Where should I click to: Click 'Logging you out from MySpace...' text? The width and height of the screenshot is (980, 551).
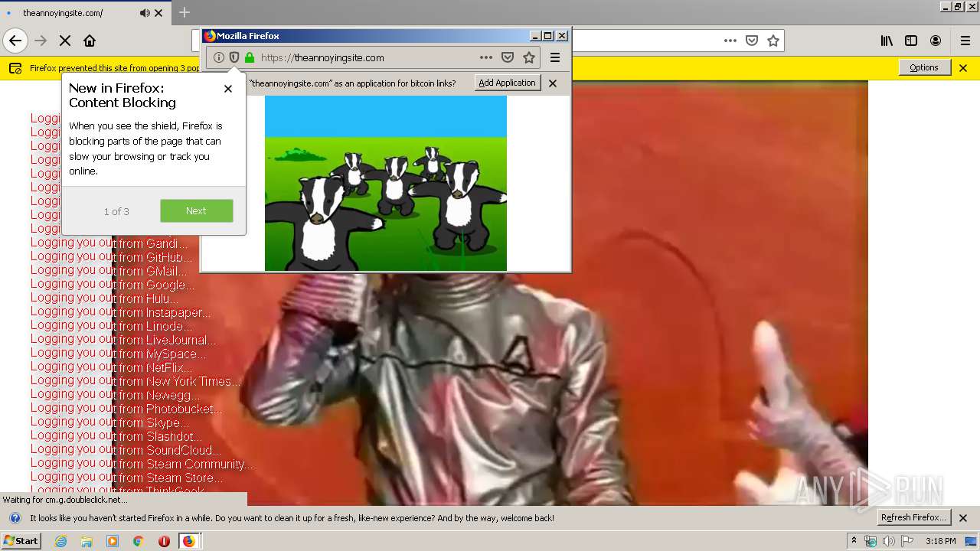click(x=119, y=354)
